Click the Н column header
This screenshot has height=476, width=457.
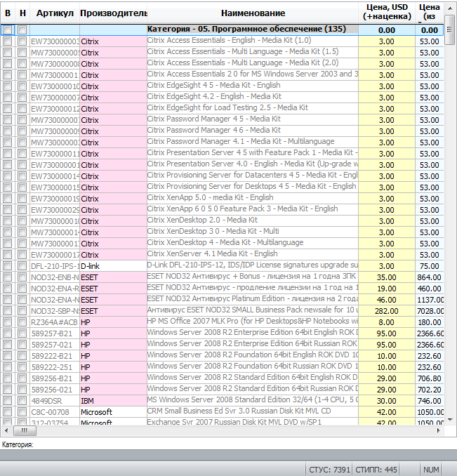[x=22, y=13]
